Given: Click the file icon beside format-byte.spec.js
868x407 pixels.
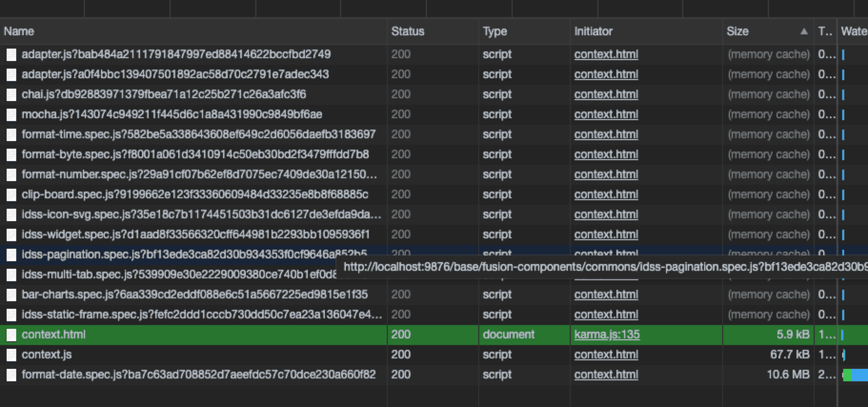Looking at the screenshot, I should [x=11, y=154].
